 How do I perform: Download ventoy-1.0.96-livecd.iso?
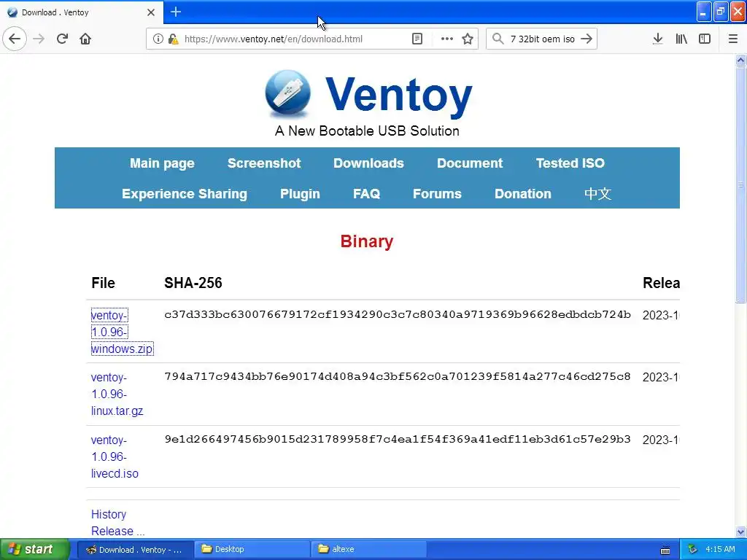click(115, 456)
